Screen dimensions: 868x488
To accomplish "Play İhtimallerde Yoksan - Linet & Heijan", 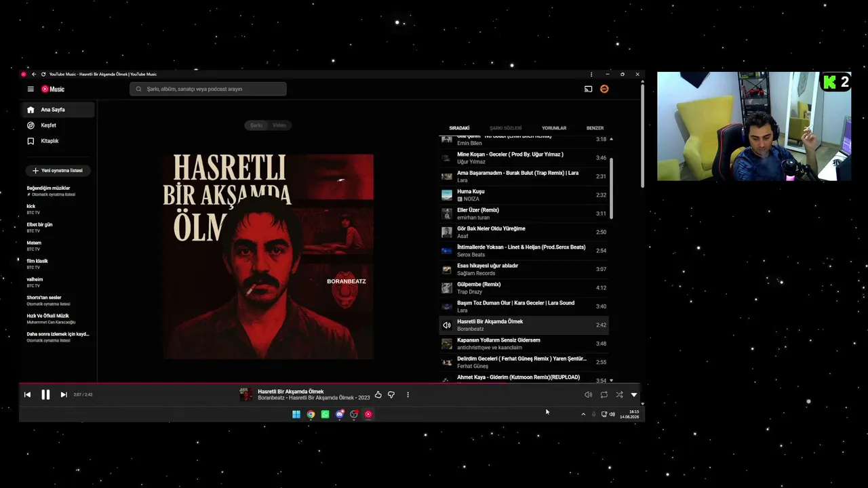I will pyautogui.click(x=524, y=251).
